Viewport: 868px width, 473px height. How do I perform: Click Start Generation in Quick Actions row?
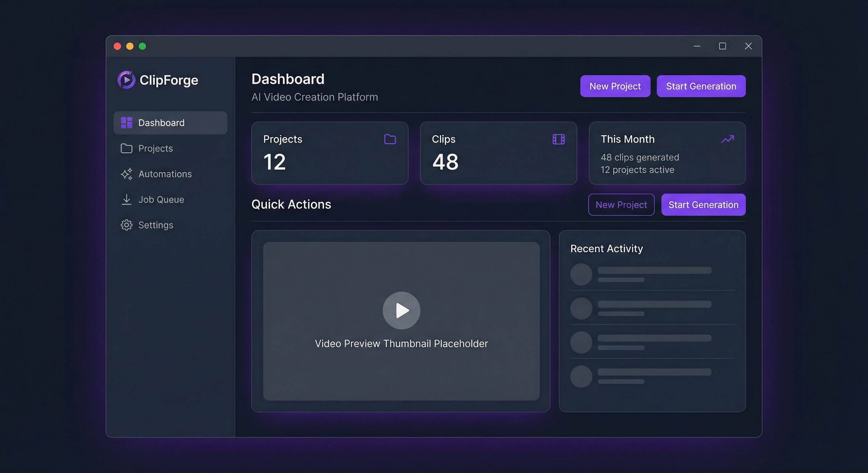[x=703, y=205]
